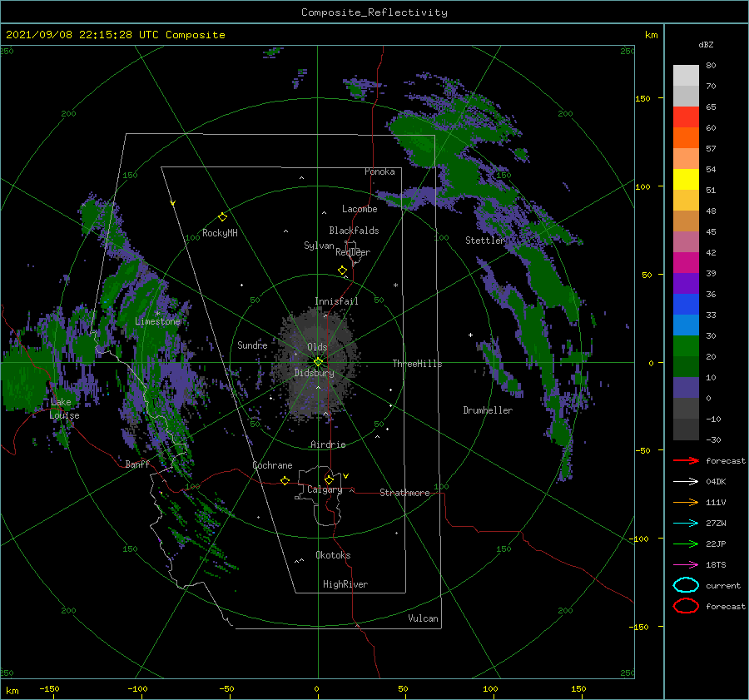
Task: Click the red forecast arrow legend icon
Action: click(x=686, y=460)
